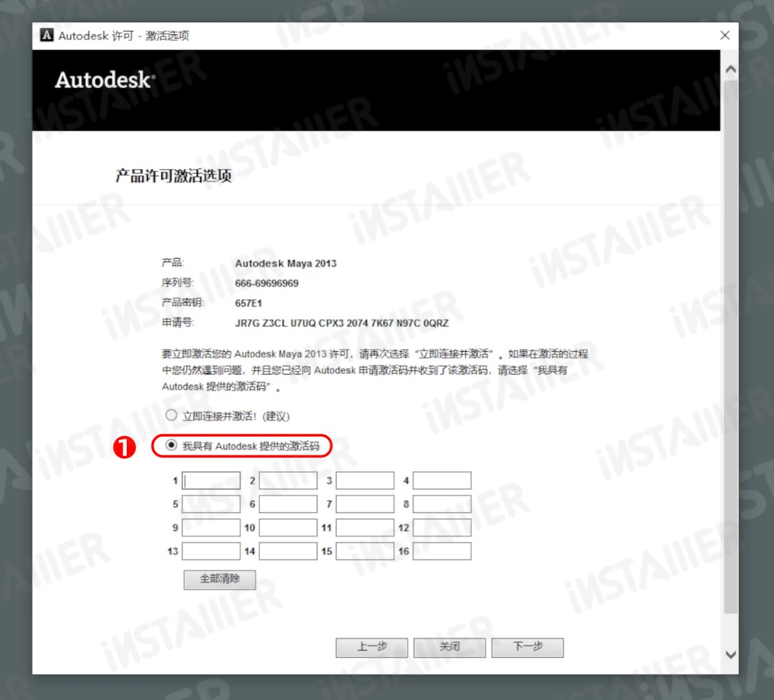Click the scrollbar up arrow
The image size is (774, 700).
pos(731,69)
